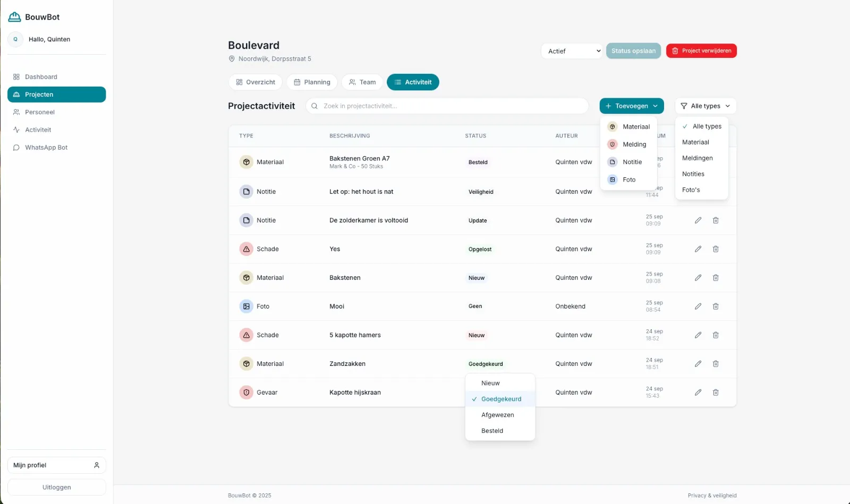Edit the Mooi photo entry with pencil icon
The width and height of the screenshot is (850, 504).
click(x=698, y=306)
